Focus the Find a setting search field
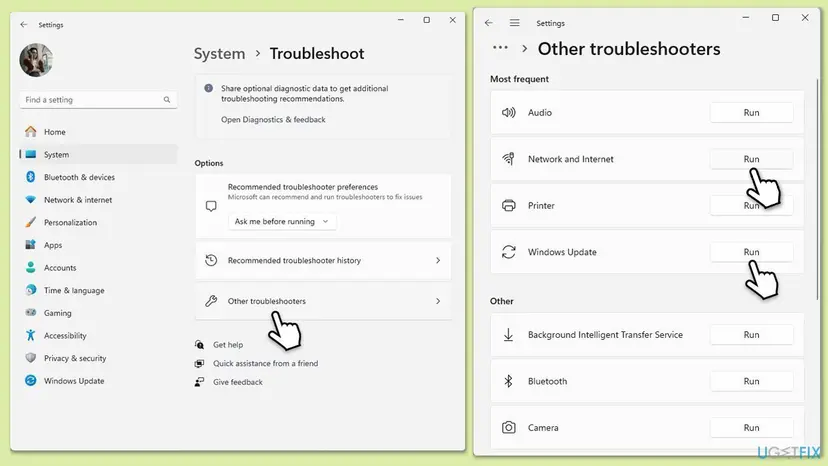The height and width of the screenshot is (466, 828). coord(98,100)
